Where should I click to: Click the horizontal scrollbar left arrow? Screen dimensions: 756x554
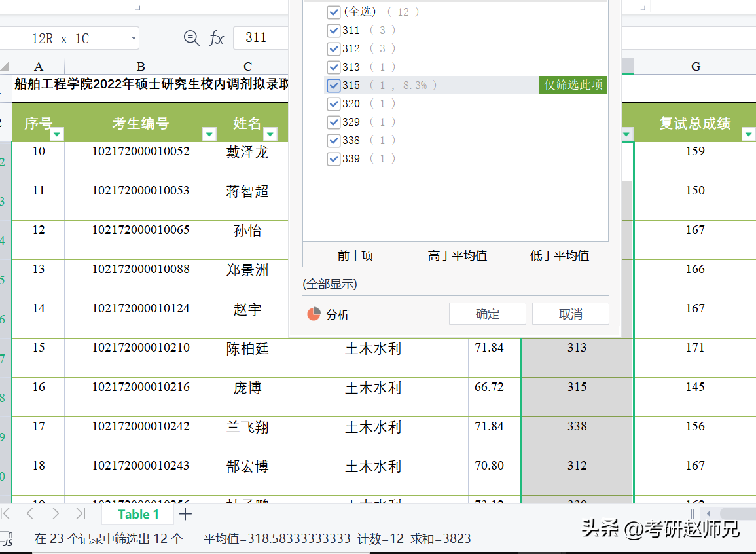tap(708, 514)
